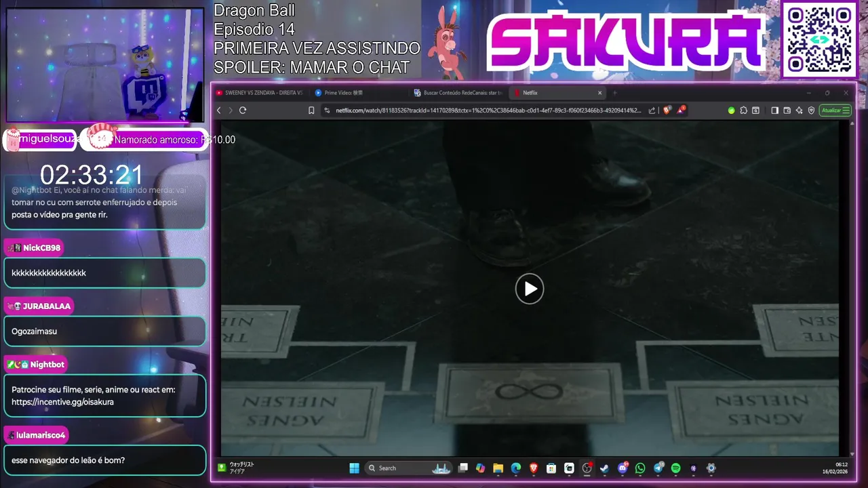868x488 pixels.
Task: Open Copilot from the taskbar
Action: click(480, 468)
